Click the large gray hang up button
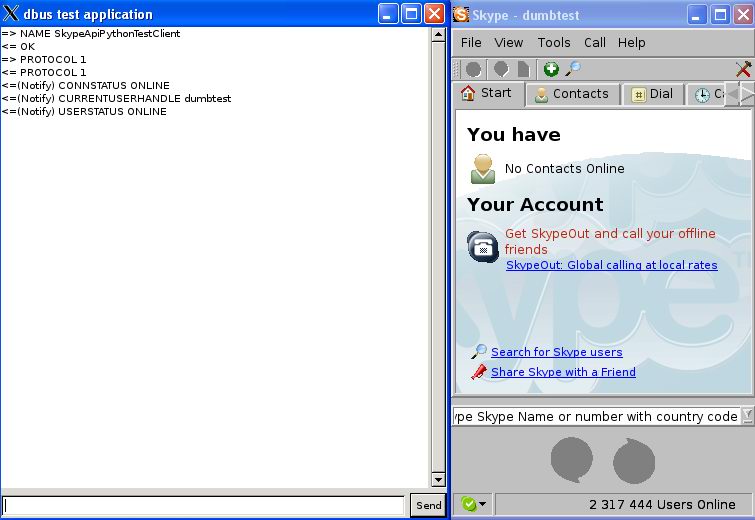The image size is (755, 520). coord(634,461)
